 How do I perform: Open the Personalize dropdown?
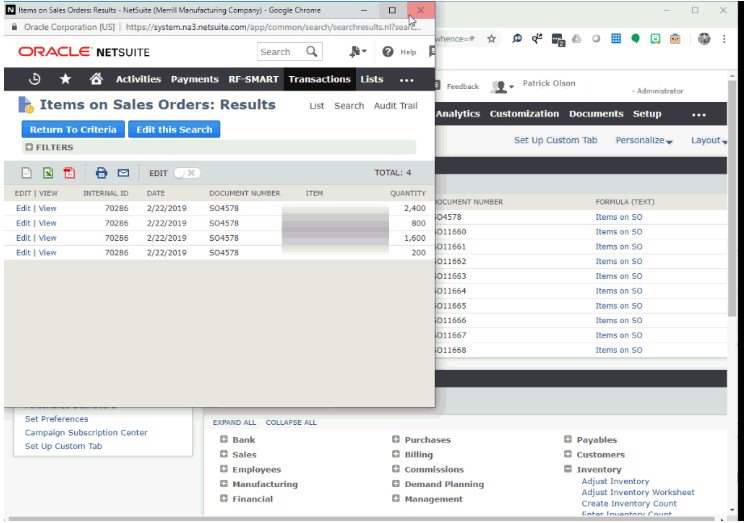[x=644, y=140]
